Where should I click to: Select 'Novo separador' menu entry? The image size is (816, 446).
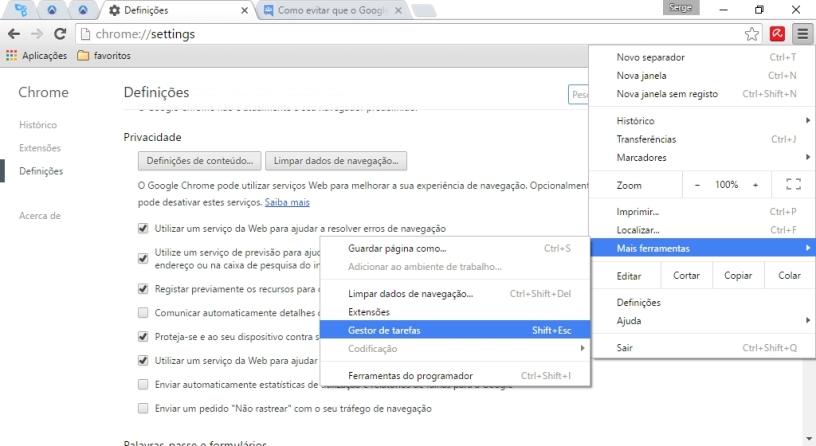[702, 57]
